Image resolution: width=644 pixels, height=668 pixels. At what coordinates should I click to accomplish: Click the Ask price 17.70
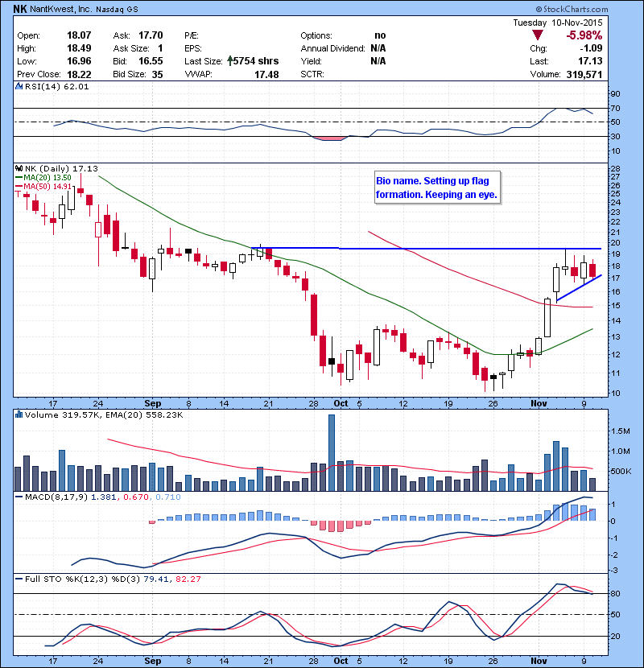(151, 35)
